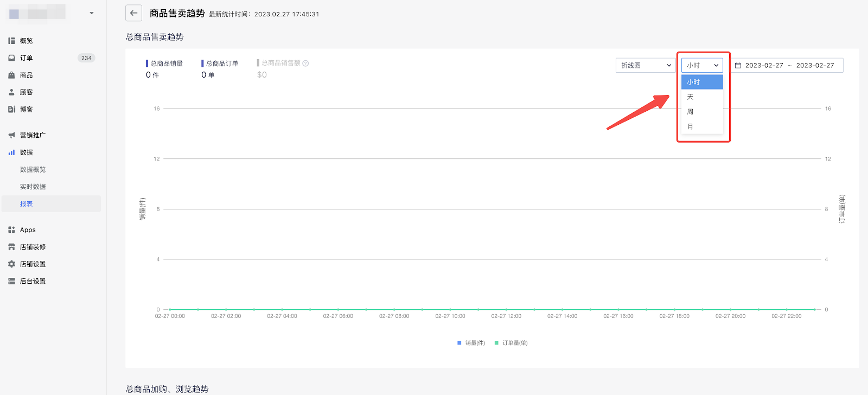
Task: Open 实时数据 in the sidebar
Action: (x=33, y=187)
